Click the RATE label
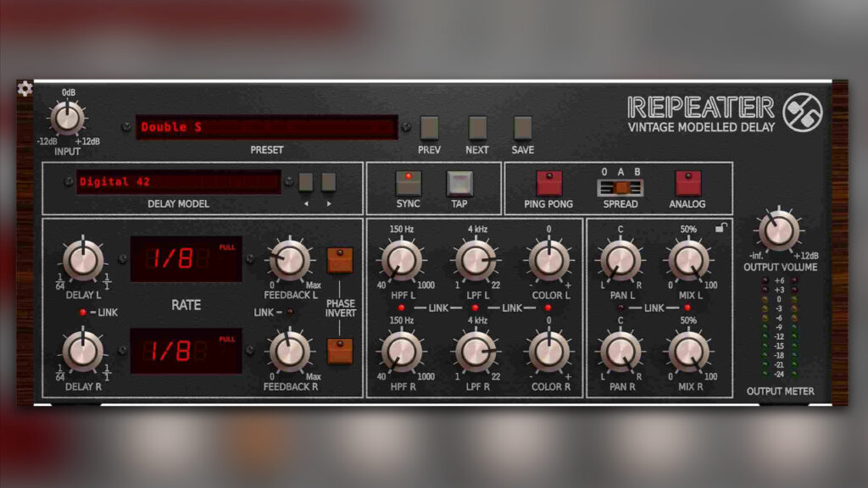The height and width of the screenshot is (488, 868). coord(186,305)
